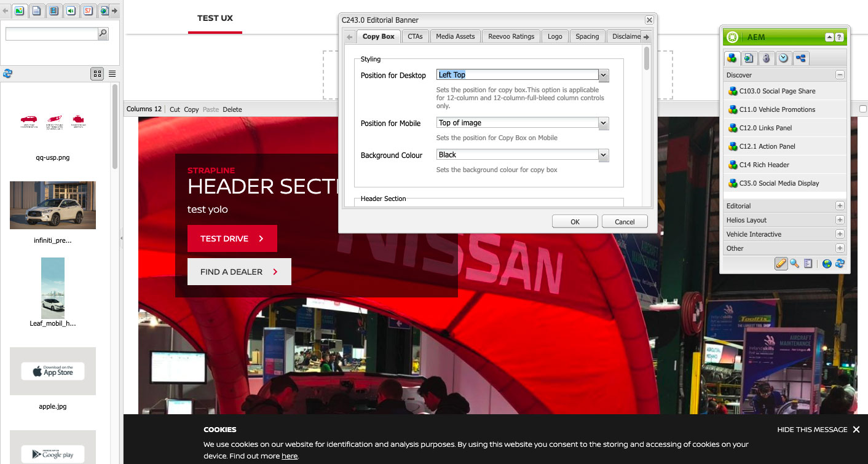Select the pencil Edit mode icon
868x464 pixels.
781,264
